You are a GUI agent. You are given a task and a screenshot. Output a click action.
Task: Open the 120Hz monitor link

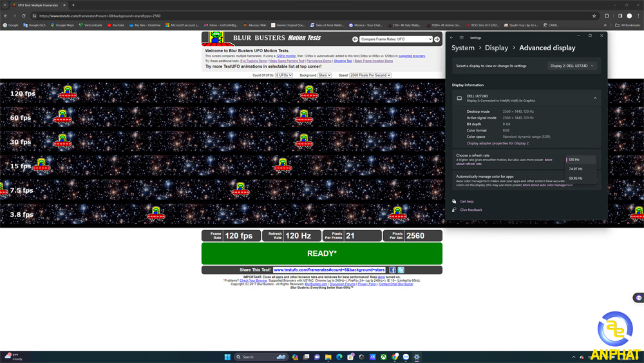(286, 56)
